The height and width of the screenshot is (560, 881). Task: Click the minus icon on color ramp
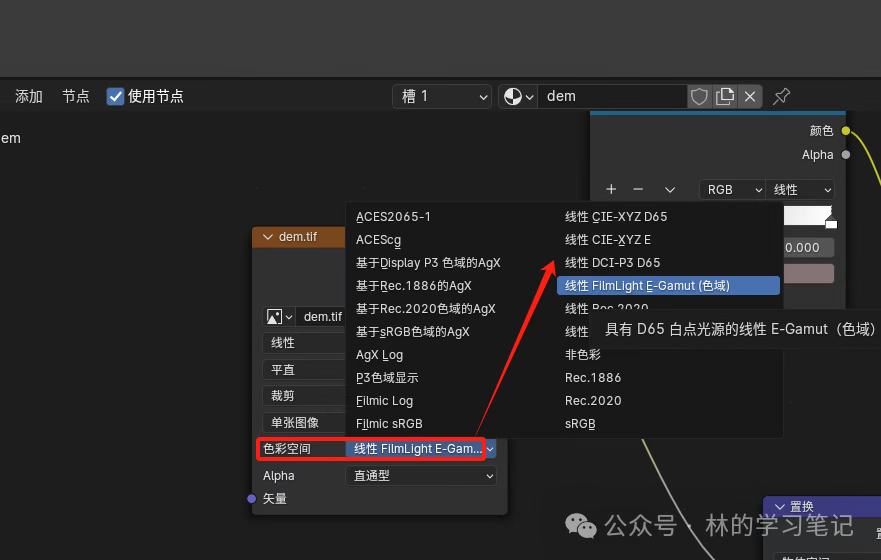coord(638,189)
